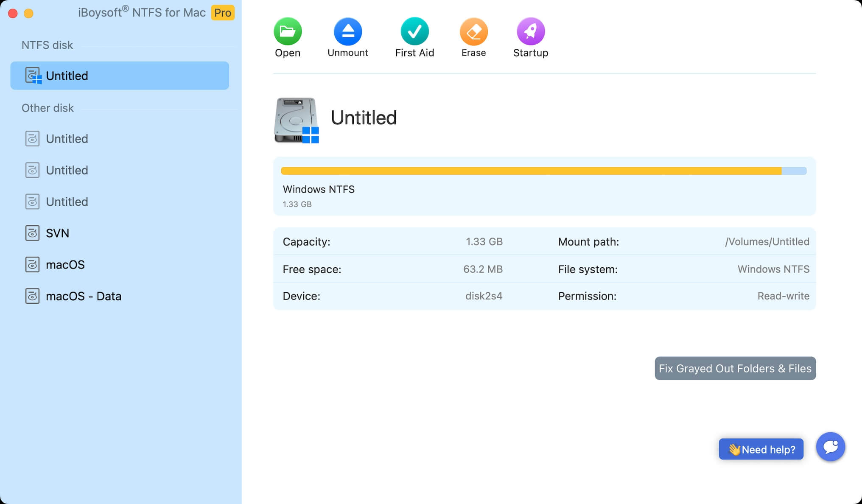The width and height of the screenshot is (862, 504).
Task: Select third Untitled under Other disk
Action: click(x=67, y=202)
